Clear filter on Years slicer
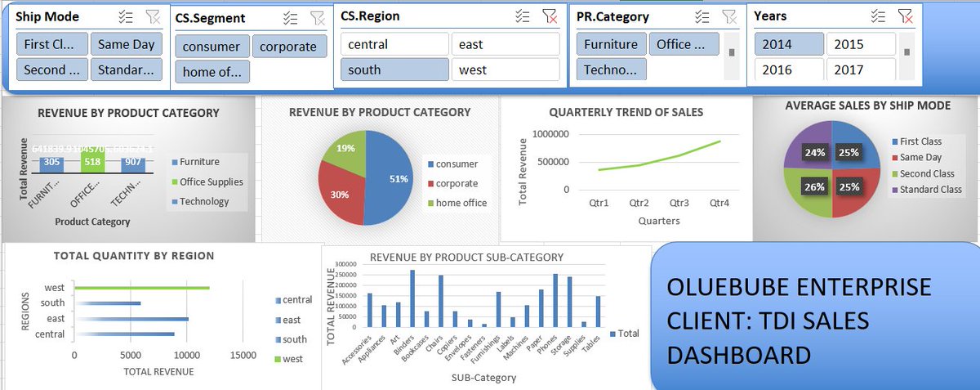This screenshot has height=390, width=980. (x=905, y=16)
